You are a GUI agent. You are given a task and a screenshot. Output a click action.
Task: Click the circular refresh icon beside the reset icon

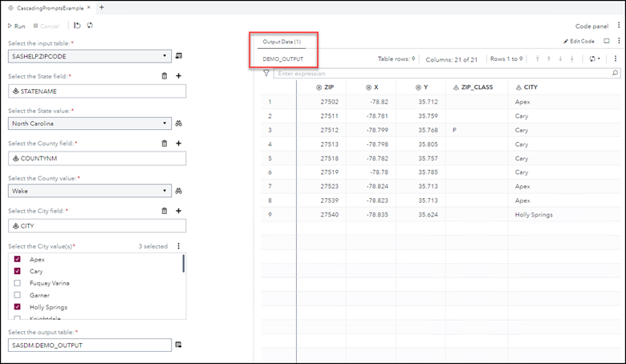pos(90,26)
